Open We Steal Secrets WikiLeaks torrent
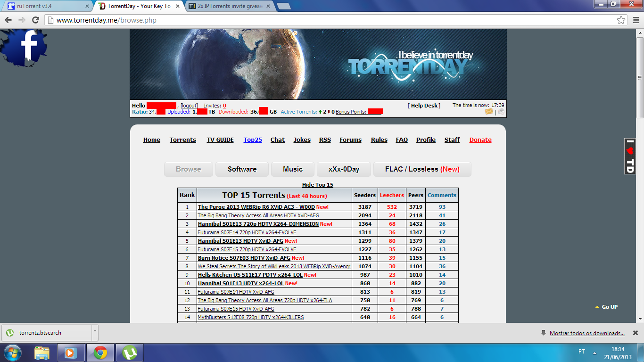 [274, 266]
